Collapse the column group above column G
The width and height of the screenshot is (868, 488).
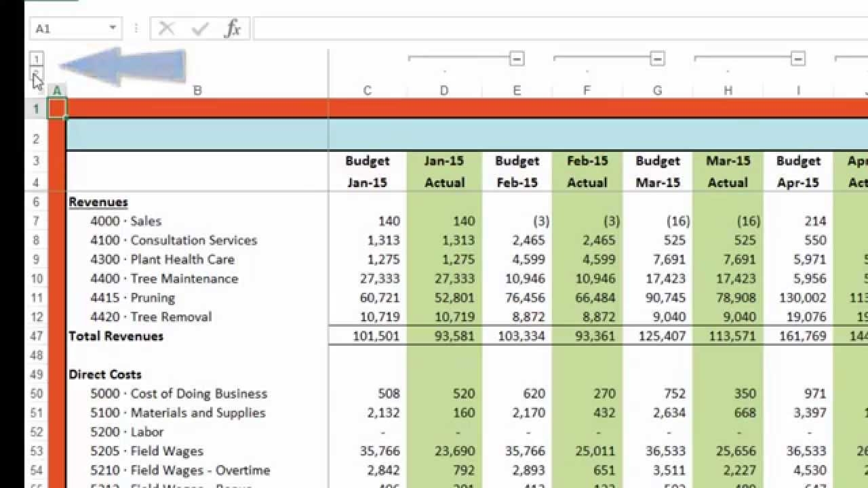point(657,59)
